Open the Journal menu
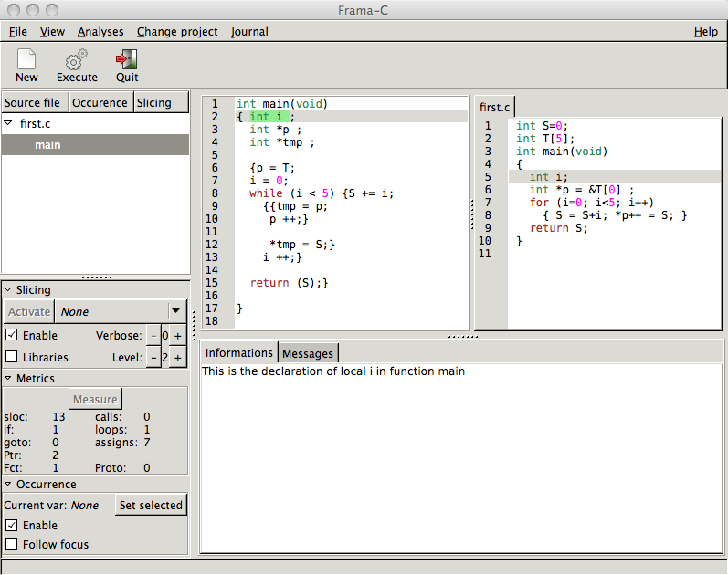 pos(249,32)
